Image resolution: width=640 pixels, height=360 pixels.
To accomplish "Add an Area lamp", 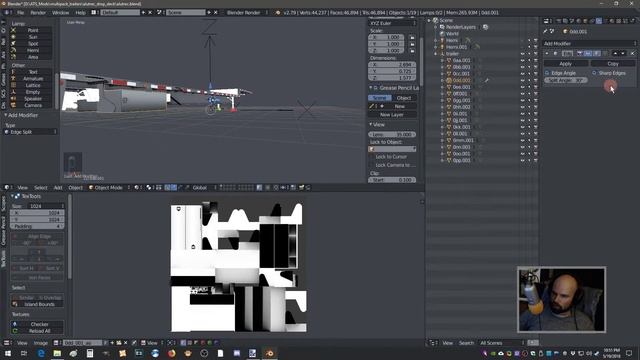I will [31, 57].
